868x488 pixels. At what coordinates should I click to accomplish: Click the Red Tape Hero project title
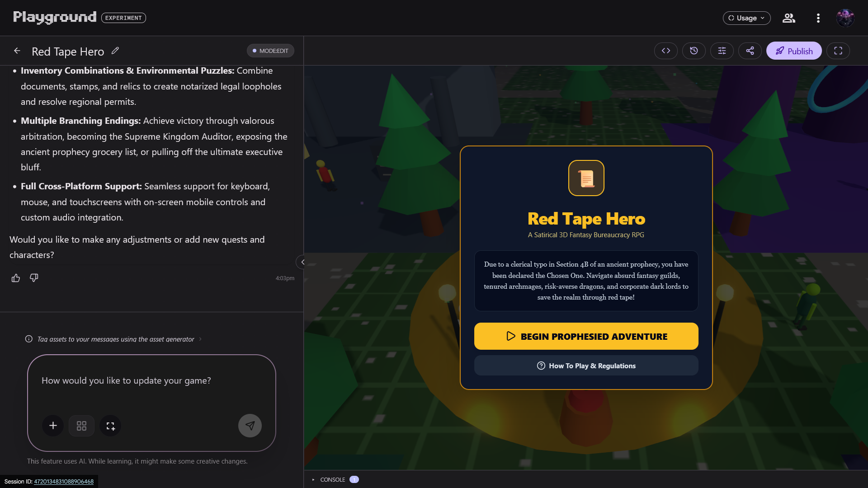[68, 52]
